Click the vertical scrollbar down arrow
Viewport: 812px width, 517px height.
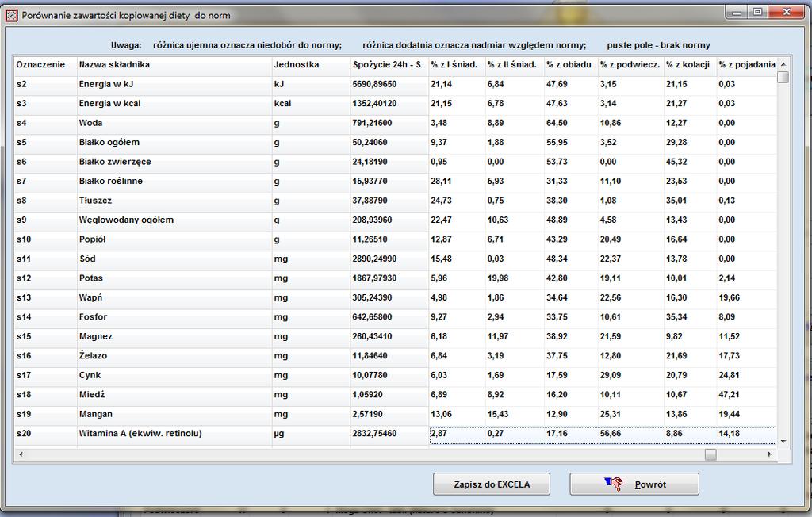783,442
